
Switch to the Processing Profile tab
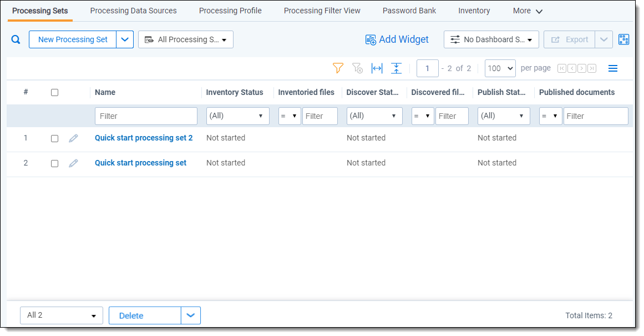pyautogui.click(x=230, y=11)
